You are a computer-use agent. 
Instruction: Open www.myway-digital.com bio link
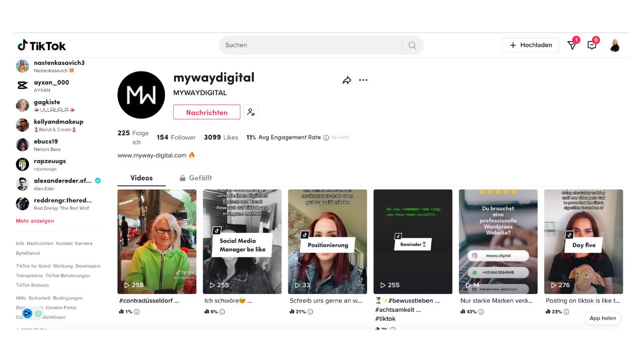pyautogui.click(x=152, y=155)
